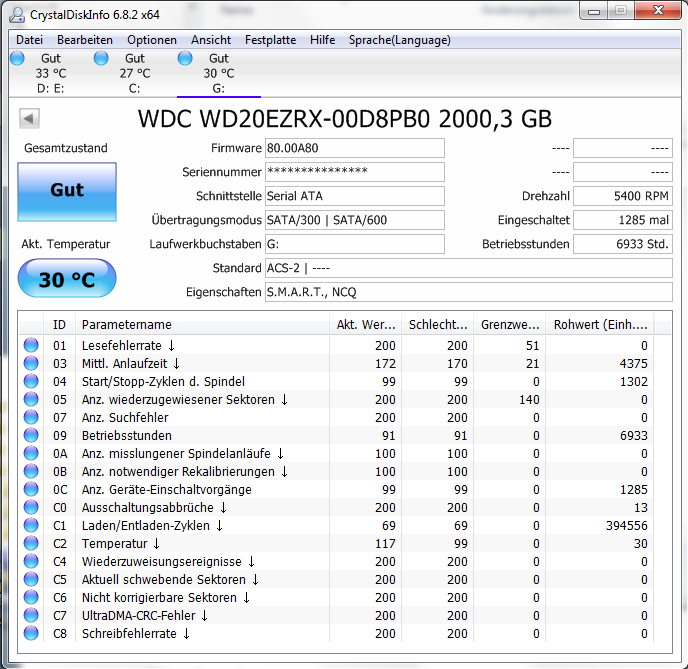Image resolution: width=688 pixels, height=669 pixels.
Task: Select the C: disk tab
Action: point(134,73)
